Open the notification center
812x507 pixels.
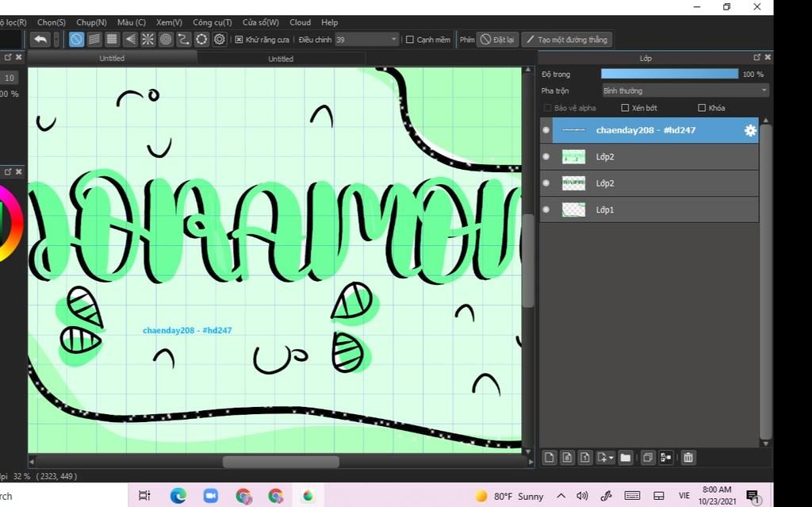pyautogui.click(x=753, y=497)
